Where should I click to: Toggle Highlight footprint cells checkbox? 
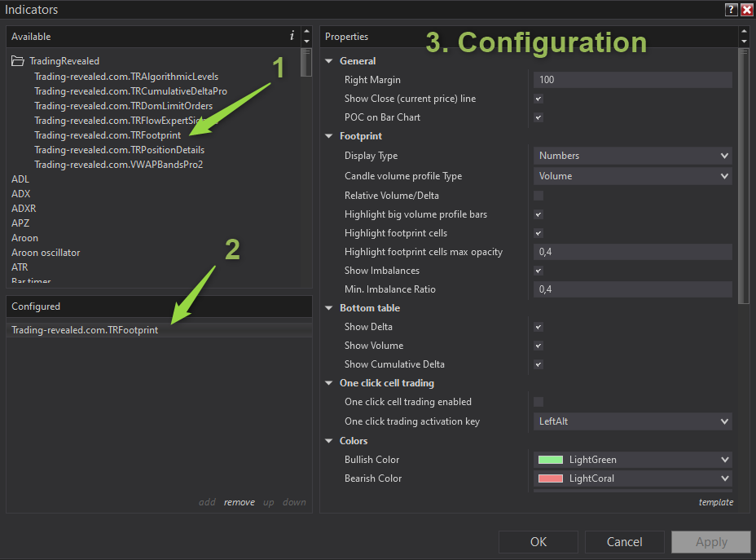[x=538, y=233]
